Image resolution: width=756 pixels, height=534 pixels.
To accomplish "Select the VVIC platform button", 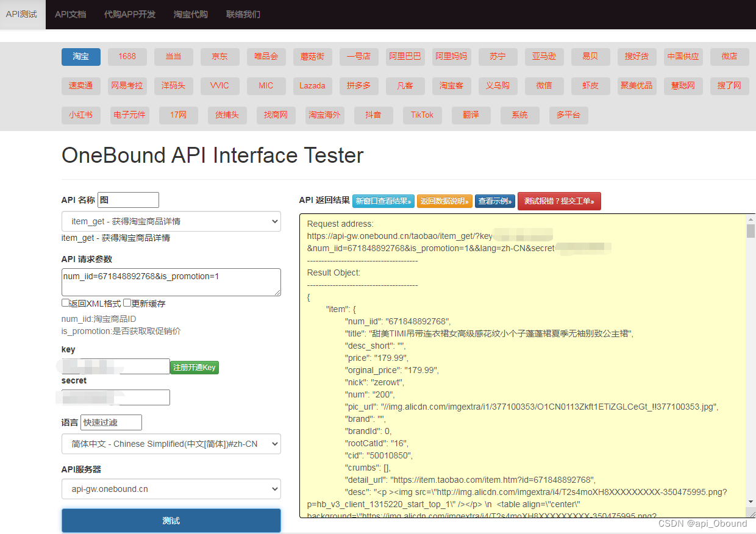I will point(220,86).
